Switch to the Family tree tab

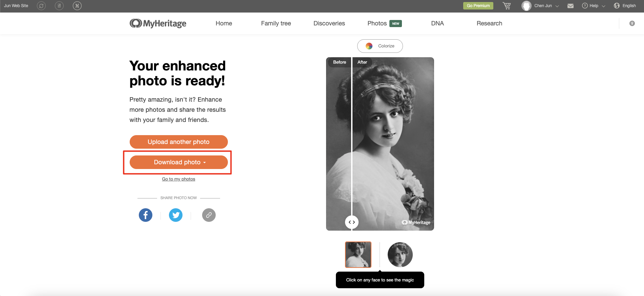[276, 23]
